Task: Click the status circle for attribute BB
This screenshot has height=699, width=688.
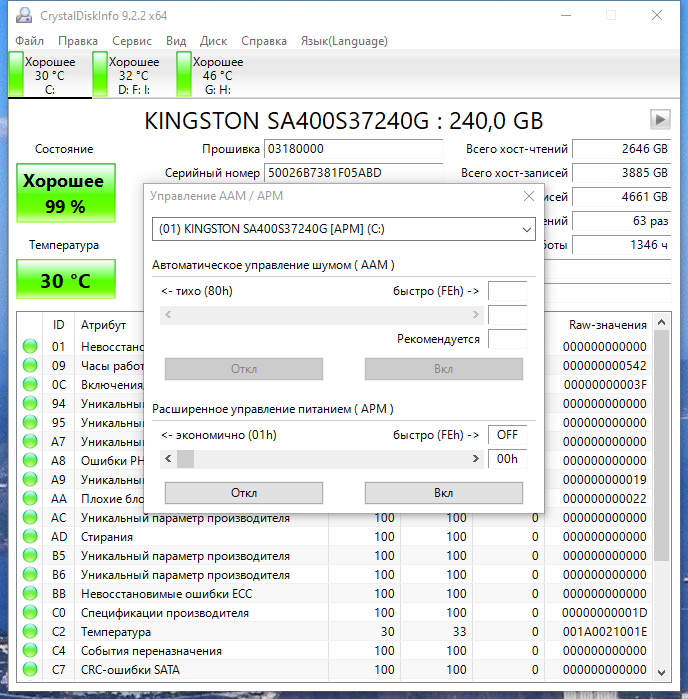Action: point(30,594)
